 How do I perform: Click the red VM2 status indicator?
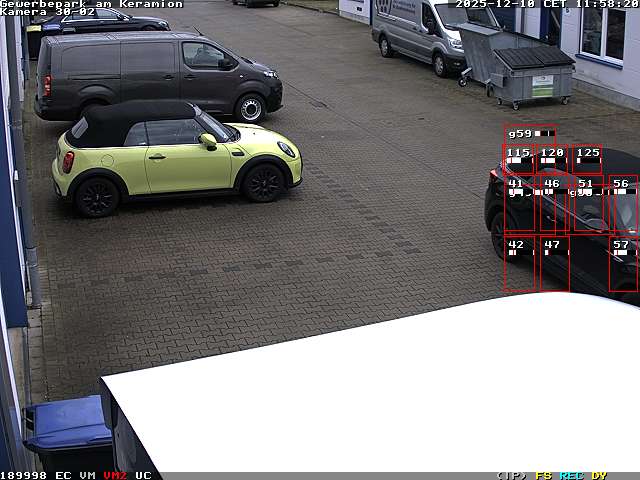pos(115,475)
